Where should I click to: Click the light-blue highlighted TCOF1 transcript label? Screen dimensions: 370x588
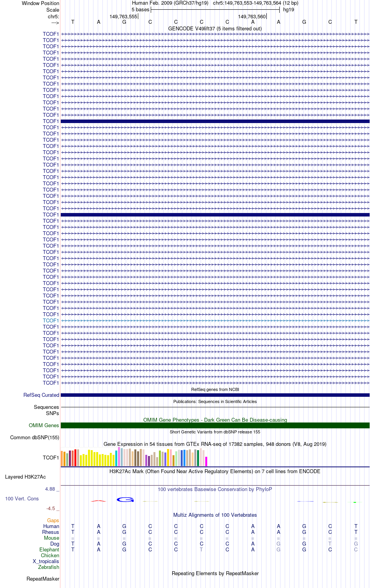coord(51,320)
